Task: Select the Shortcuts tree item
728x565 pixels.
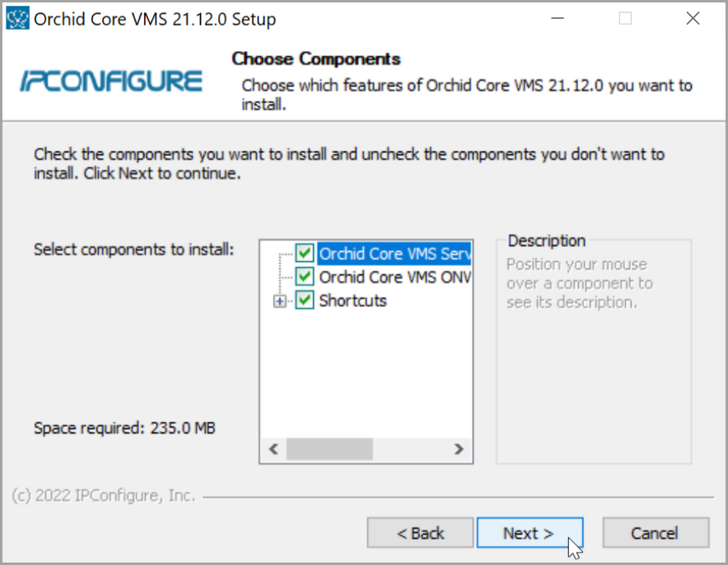Action: [352, 301]
